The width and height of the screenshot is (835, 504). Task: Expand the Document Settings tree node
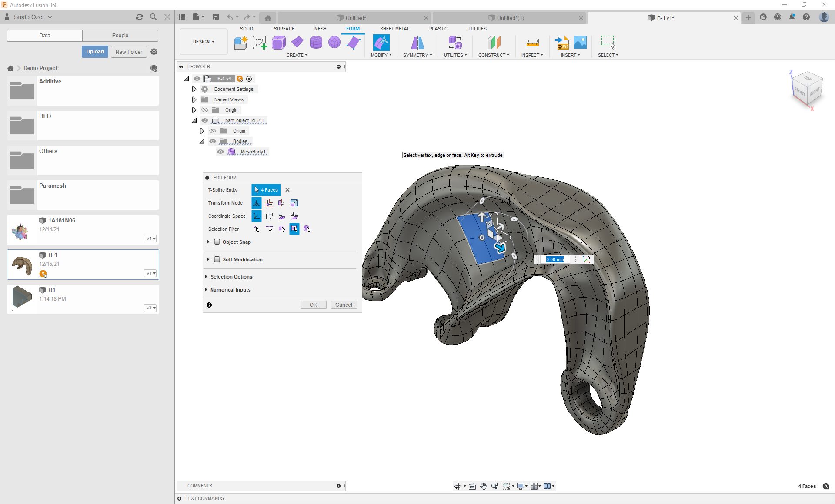194,89
